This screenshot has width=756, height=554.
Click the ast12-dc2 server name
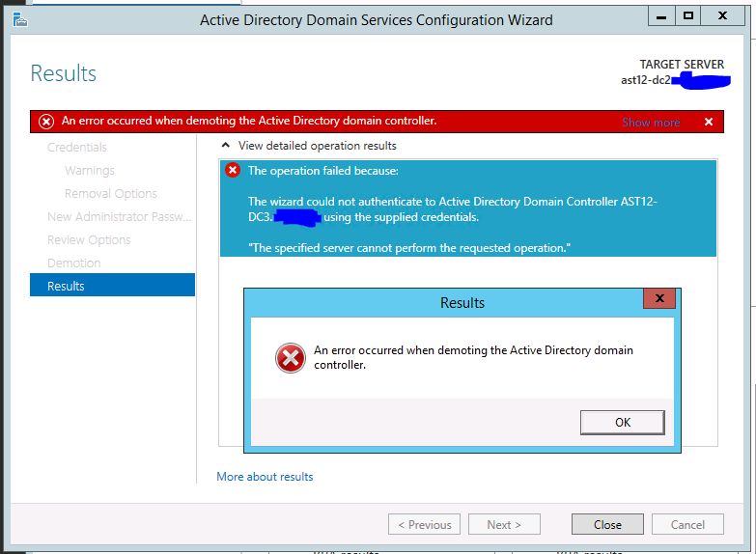(646, 80)
